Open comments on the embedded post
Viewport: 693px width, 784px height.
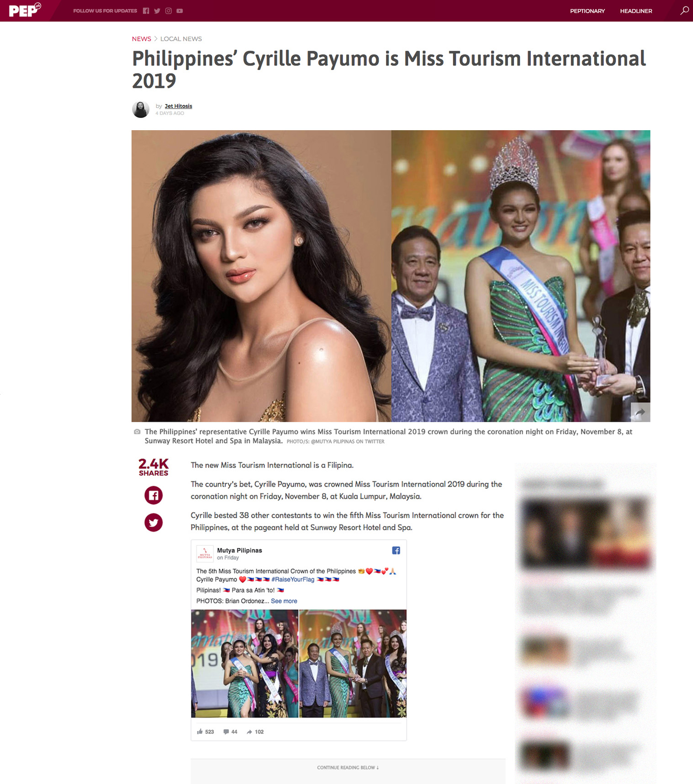click(x=230, y=731)
